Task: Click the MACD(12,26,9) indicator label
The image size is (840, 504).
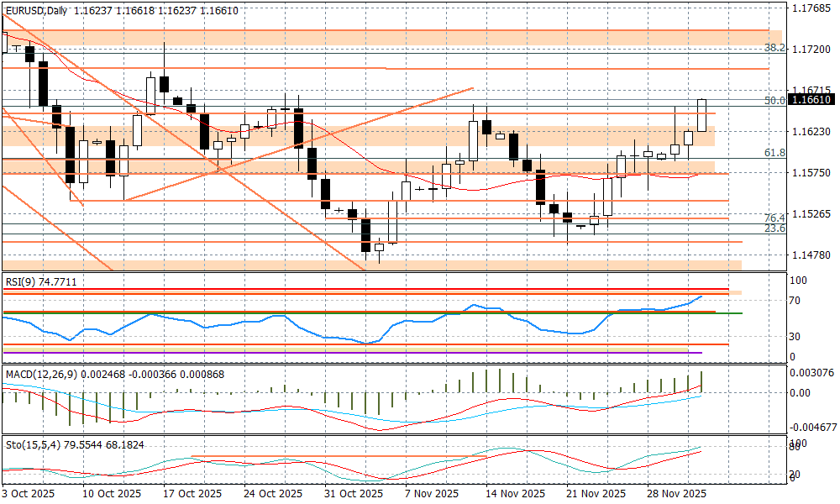Action: pos(41,373)
